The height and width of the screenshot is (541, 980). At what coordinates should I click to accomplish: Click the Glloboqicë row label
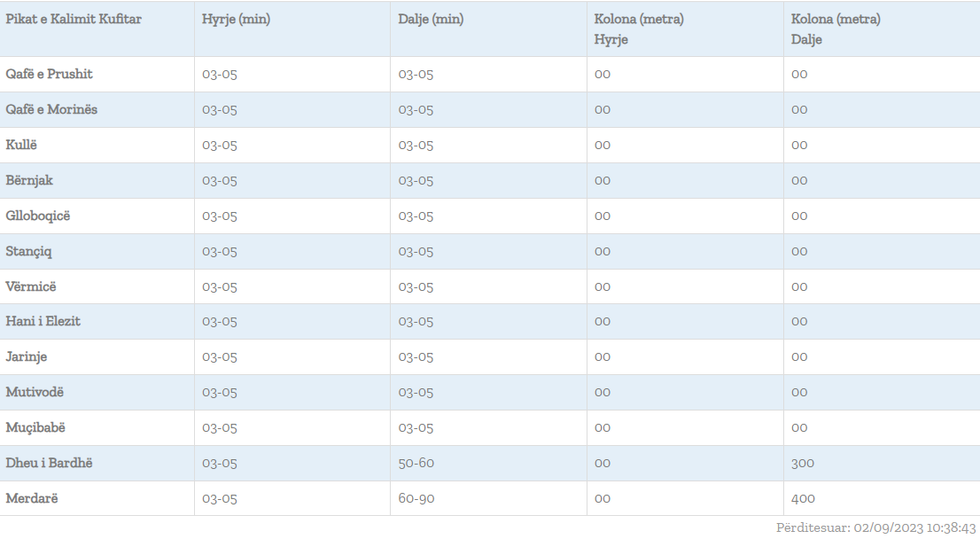[x=38, y=216]
